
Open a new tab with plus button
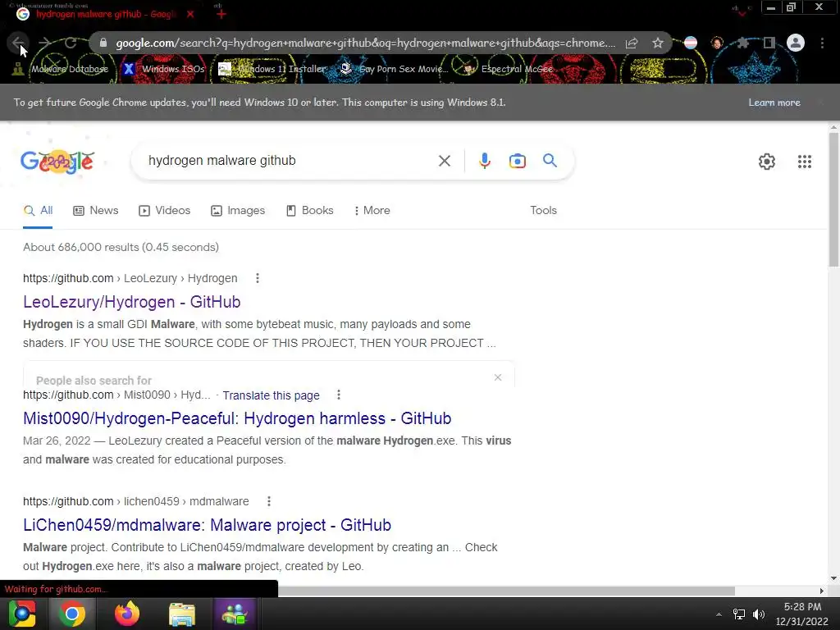[x=221, y=14]
